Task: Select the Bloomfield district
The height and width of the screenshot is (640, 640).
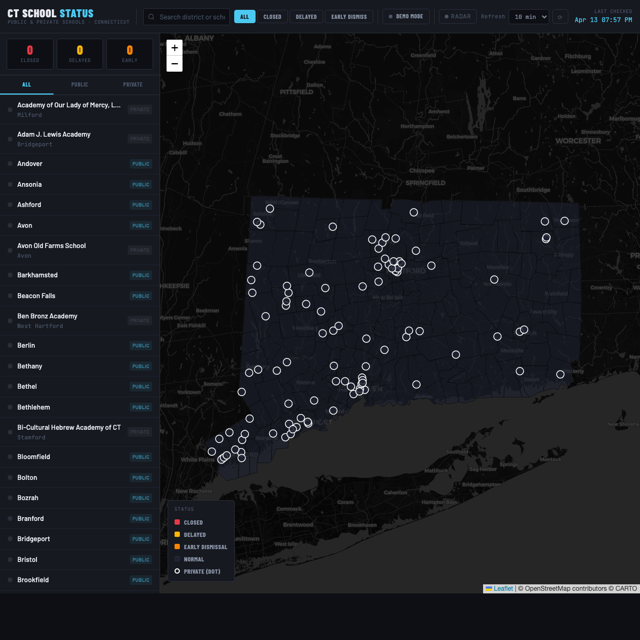Action: (x=80, y=457)
